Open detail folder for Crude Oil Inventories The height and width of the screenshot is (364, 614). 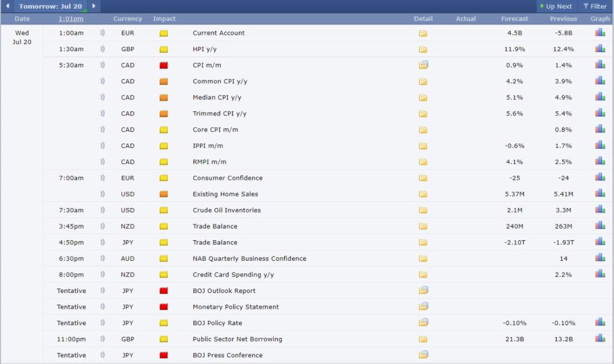[423, 210]
